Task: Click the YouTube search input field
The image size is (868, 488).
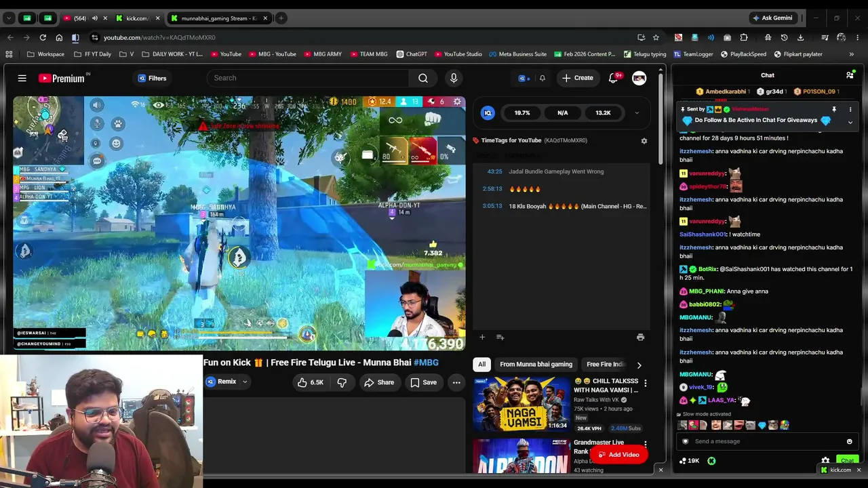Action: (309, 78)
